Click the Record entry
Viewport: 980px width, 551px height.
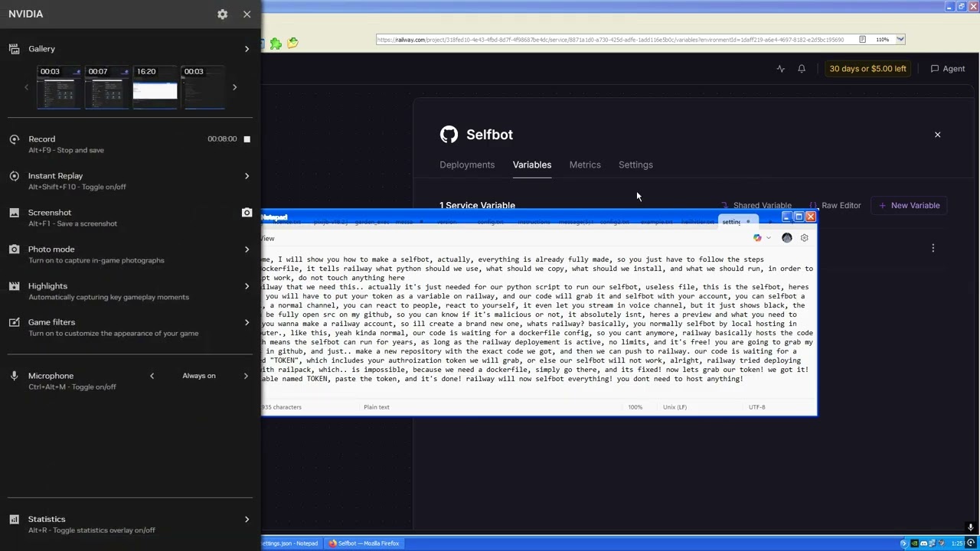click(130, 144)
